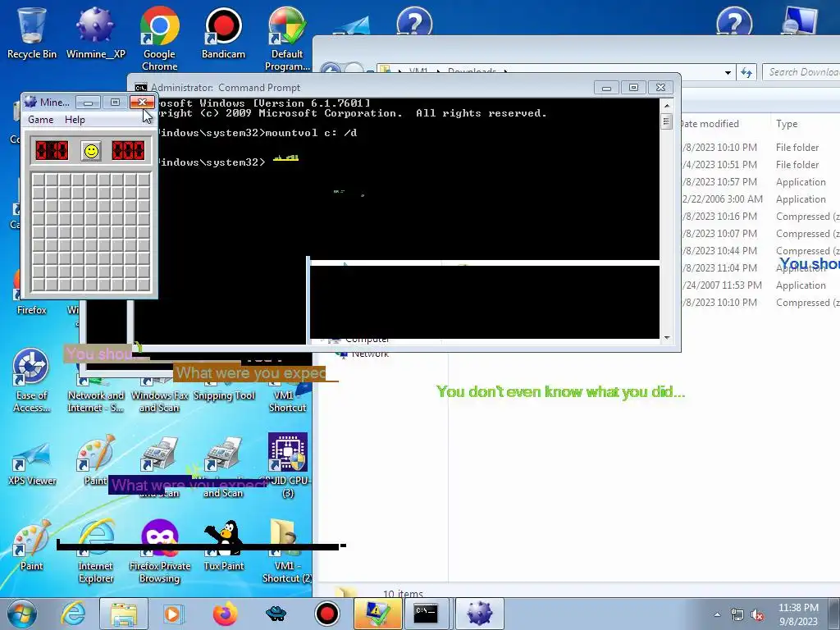Open the Help menu in Minesweeper

pyautogui.click(x=75, y=120)
